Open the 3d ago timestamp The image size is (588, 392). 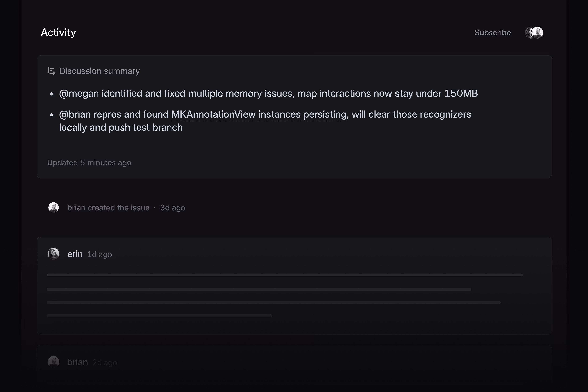(x=172, y=208)
